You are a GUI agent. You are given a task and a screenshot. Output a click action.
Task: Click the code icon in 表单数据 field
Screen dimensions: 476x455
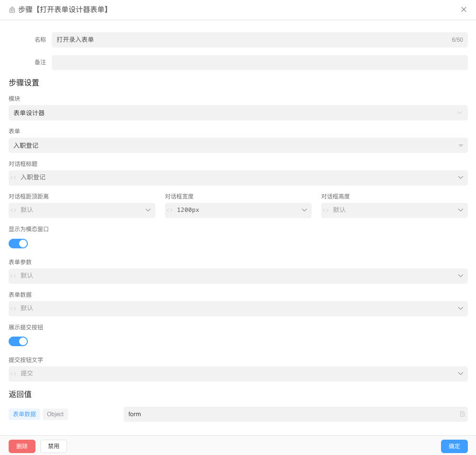point(13,308)
